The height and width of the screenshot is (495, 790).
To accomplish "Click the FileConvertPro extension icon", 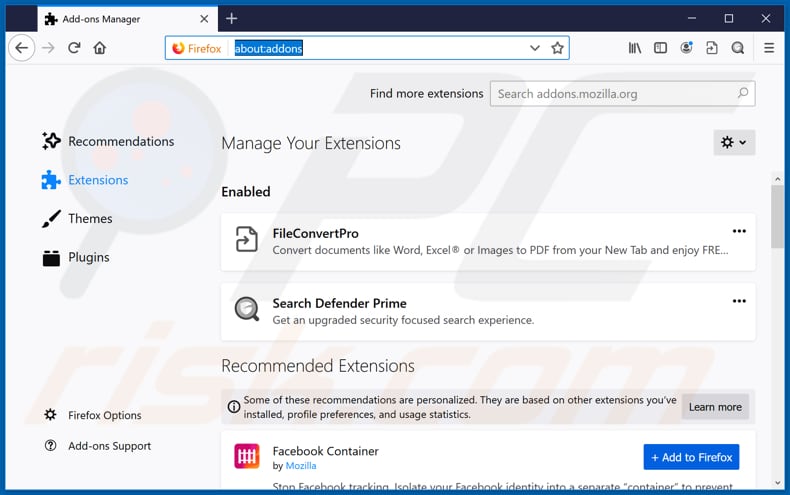I will 247,239.
